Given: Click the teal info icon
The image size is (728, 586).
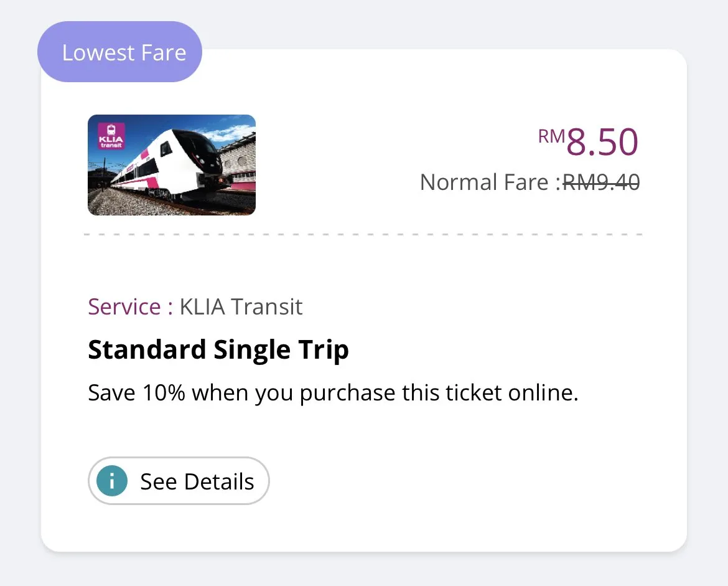Looking at the screenshot, I should [x=113, y=481].
